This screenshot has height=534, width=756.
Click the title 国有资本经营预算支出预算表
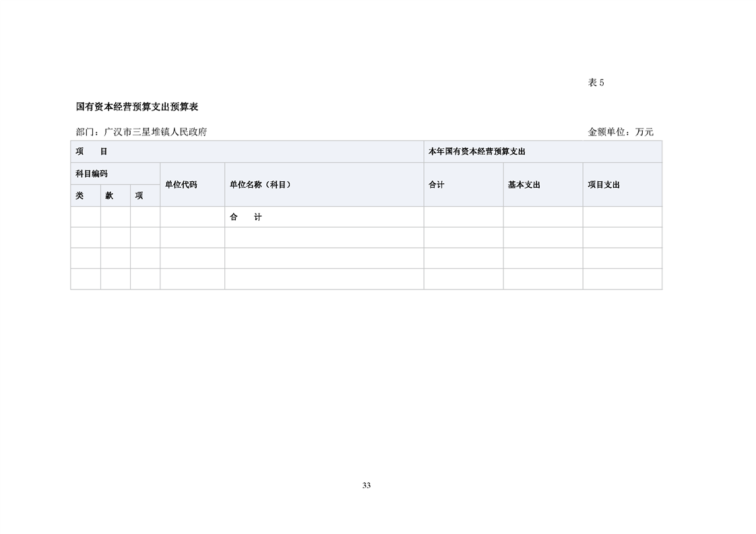137,107
